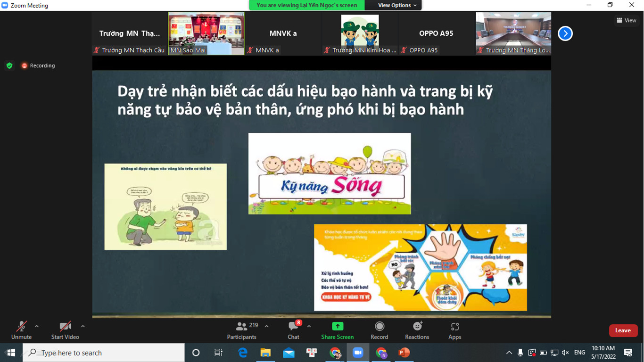Expand video options arrow beside Start Video
644x362 pixels.
point(83,326)
